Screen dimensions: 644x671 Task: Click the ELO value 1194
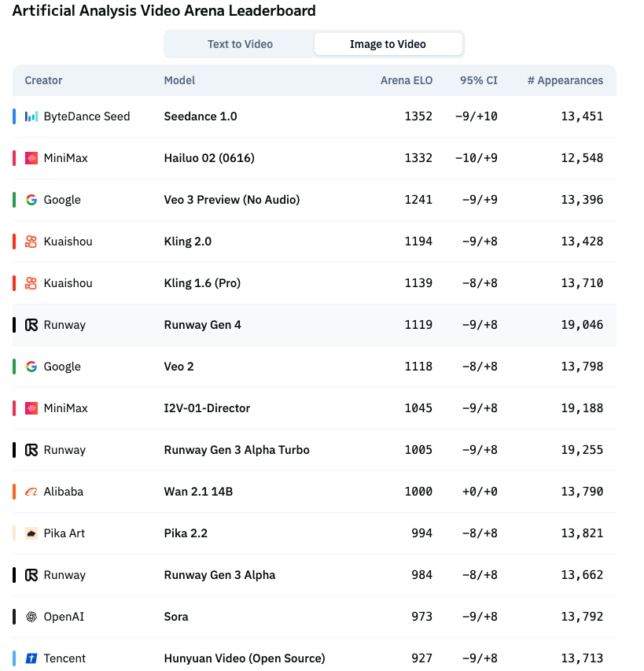(x=418, y=241)
